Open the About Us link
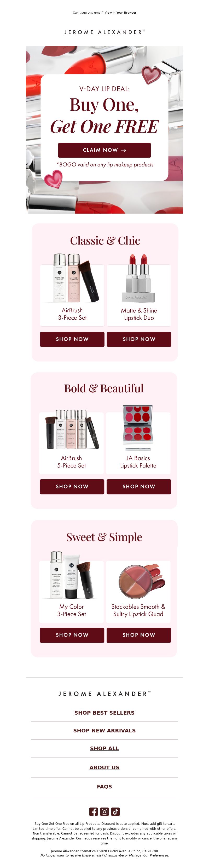 pos(104,767)
